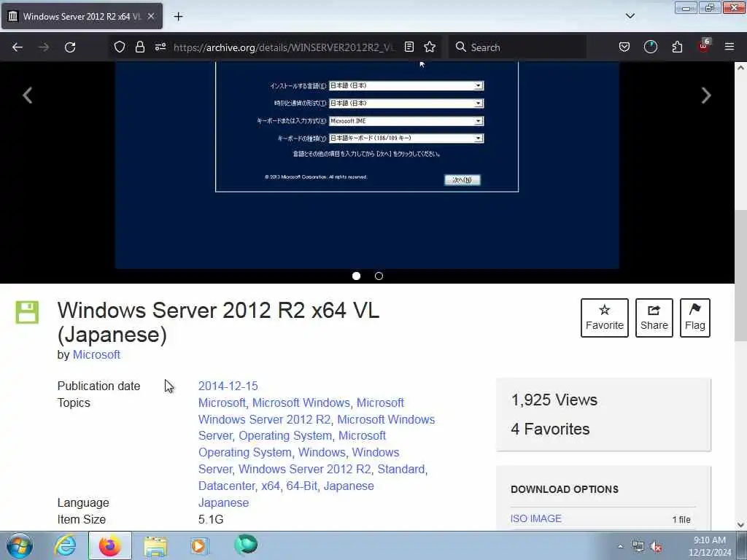The image size is (747, 560).
Task: Click the installer screenshot preview image
Action: pyautogui.click(x=367, y=166)
